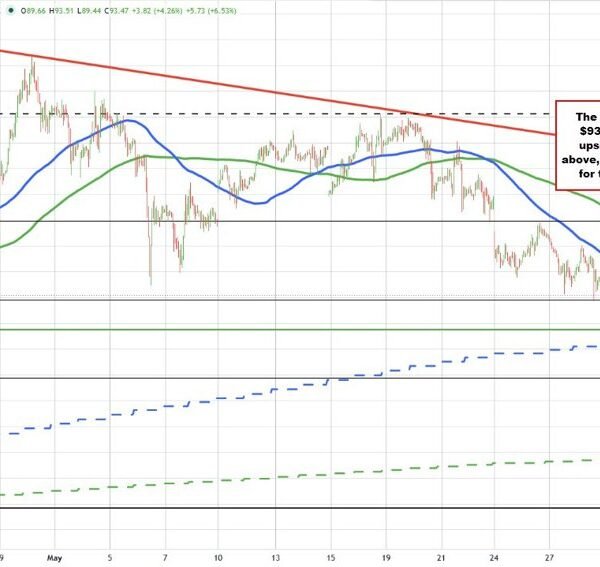This screenshot has height=567, width=600.
Task: Click the +3.82 (+4.26%) change readout
Action: (157, 11)
